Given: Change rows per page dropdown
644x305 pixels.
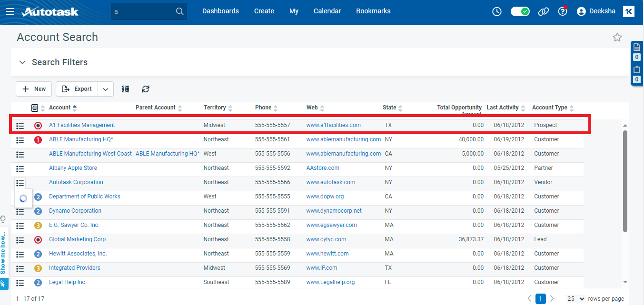Looking at the screenshot, I should click(x=575, y=299).
